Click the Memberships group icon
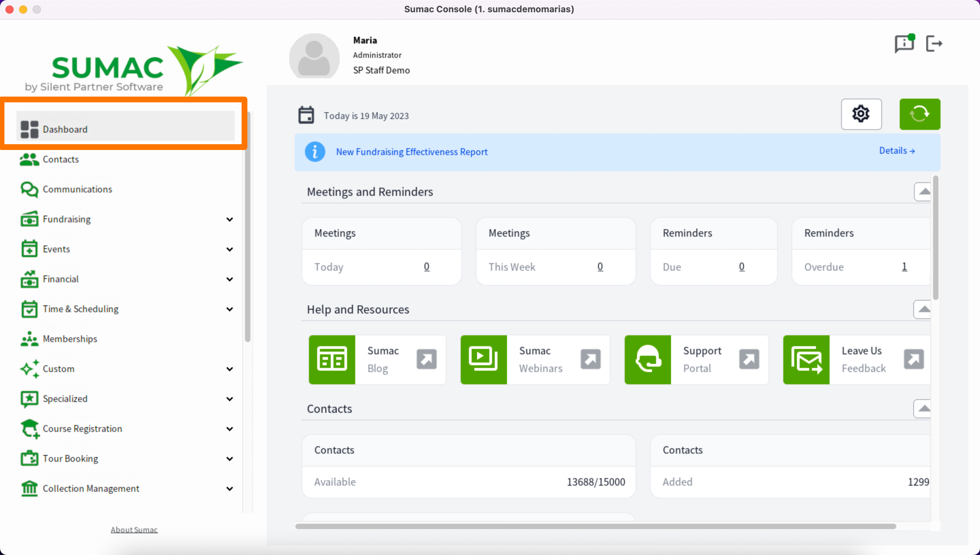Viewport: 980px width, 555px height. [29, 339]
